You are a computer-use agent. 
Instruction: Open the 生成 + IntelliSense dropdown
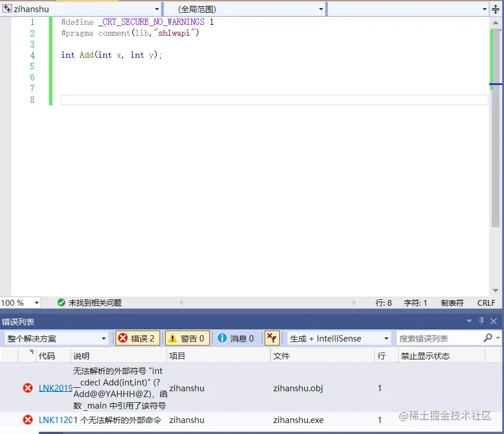pyautogui.click(x=339, y=339)
